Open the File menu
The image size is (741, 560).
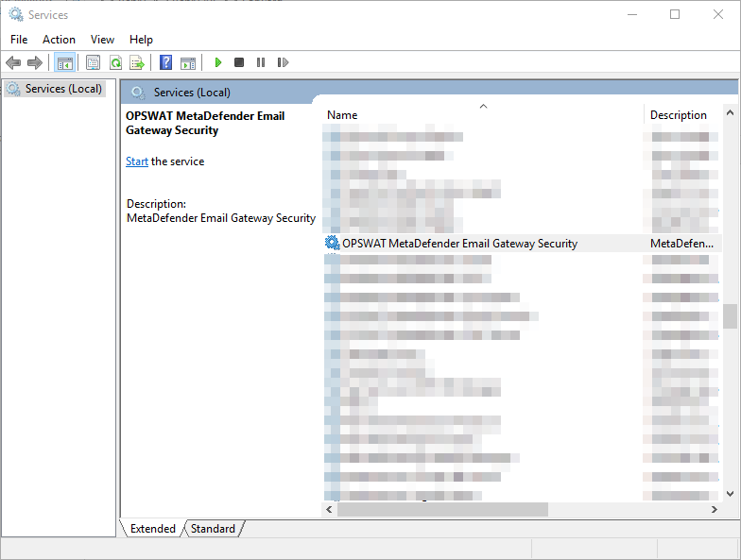19,40
